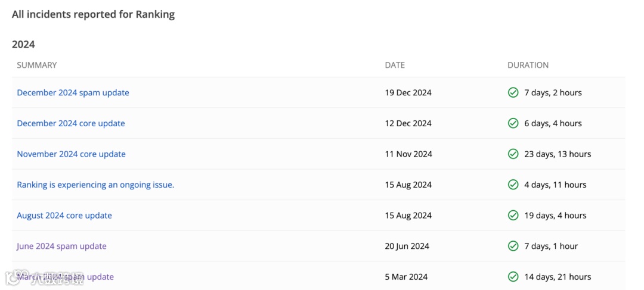
Task: Open December 2024 core update link
Action: [x=71, y=123]
